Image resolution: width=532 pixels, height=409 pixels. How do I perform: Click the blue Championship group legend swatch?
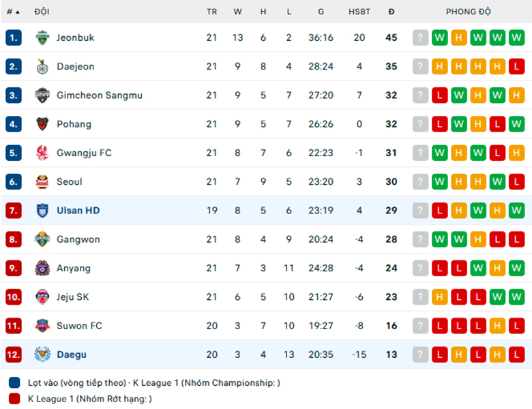[x=14, y=382]
